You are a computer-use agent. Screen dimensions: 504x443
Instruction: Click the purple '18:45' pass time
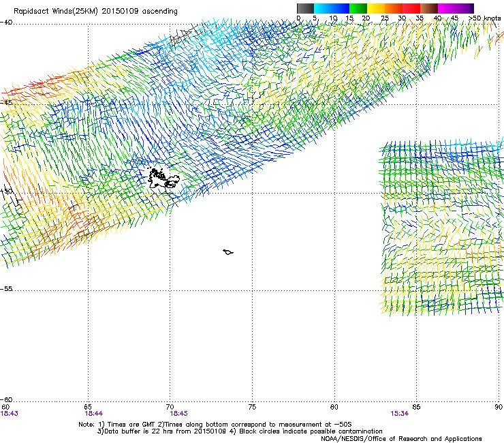click(x=178, y=414)
